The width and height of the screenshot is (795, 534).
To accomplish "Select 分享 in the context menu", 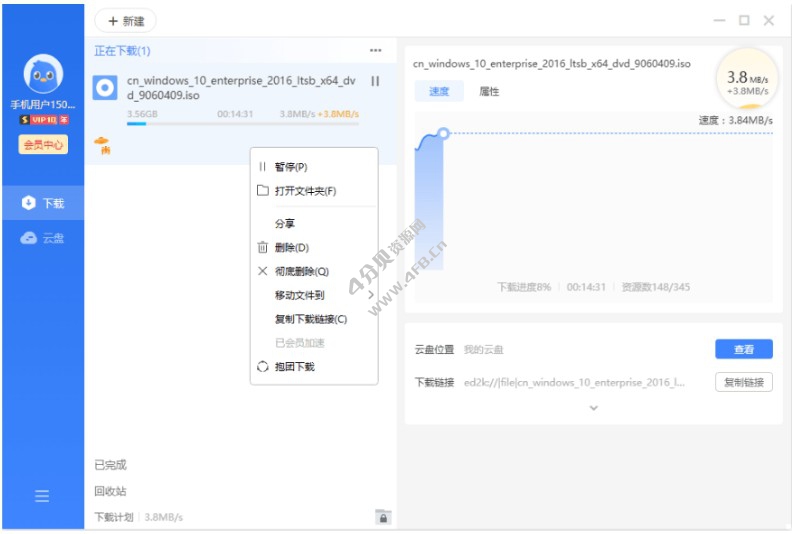I will click(284, 223).
